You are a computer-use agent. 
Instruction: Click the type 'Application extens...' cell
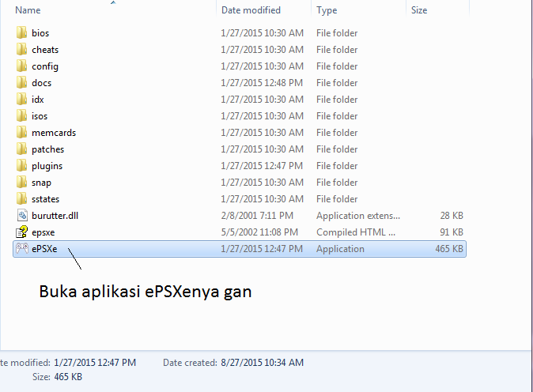click(358, 216)
